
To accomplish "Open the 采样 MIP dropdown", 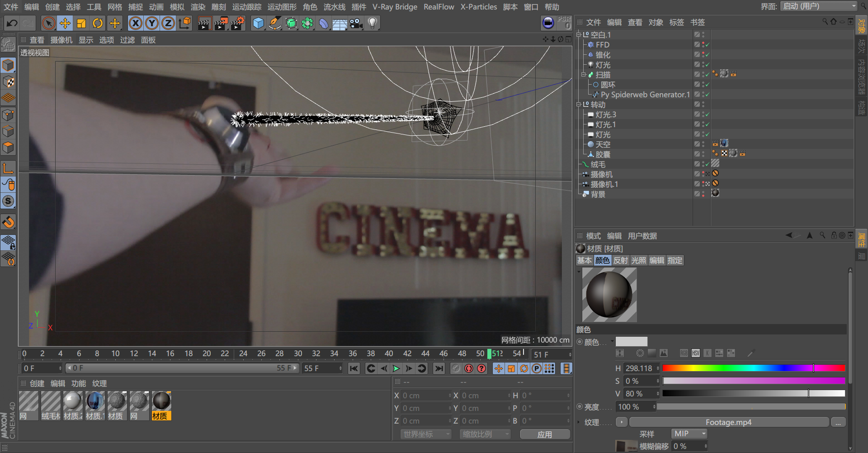I will 689,434.
